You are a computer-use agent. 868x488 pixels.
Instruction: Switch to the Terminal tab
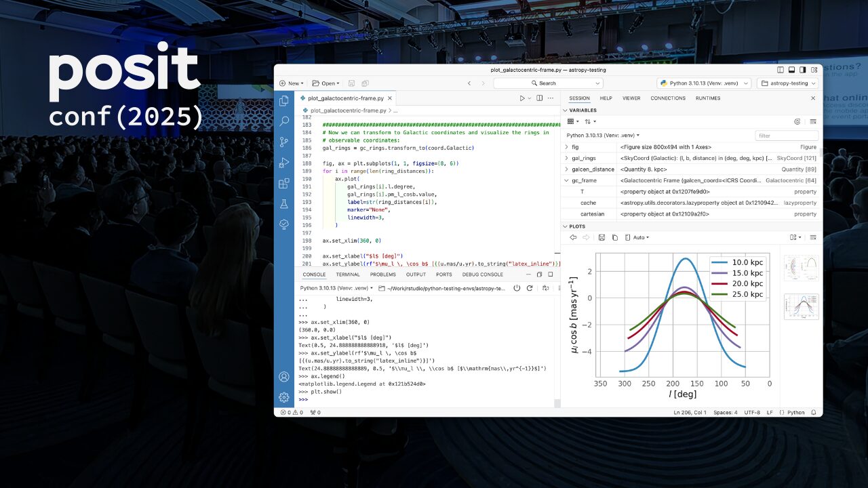(348, 274)
